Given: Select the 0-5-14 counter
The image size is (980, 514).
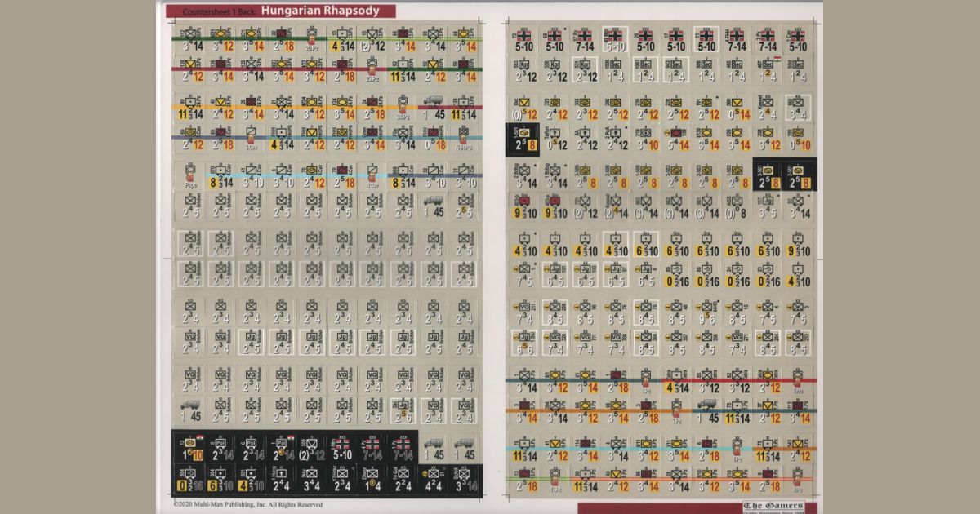Looking at the screenshot, I should tap(737, 108).
